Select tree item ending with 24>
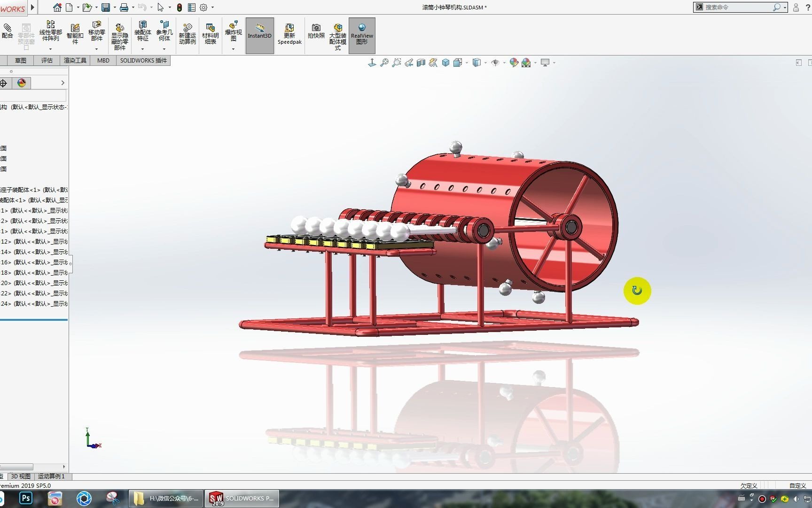This screenshot has width=812, height=508. (34, 304)
